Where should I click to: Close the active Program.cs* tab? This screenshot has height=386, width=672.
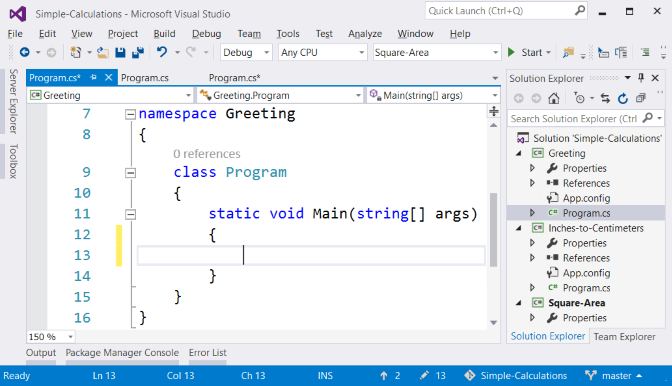108,78
